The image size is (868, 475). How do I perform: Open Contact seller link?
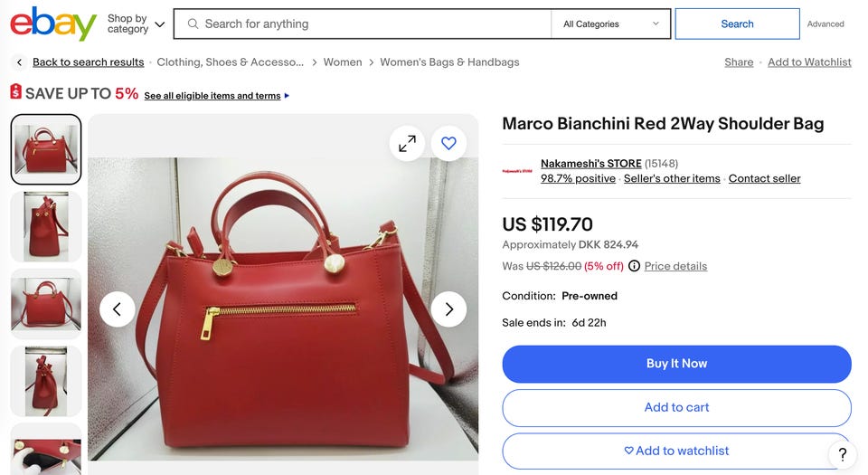tap(764, 178)
